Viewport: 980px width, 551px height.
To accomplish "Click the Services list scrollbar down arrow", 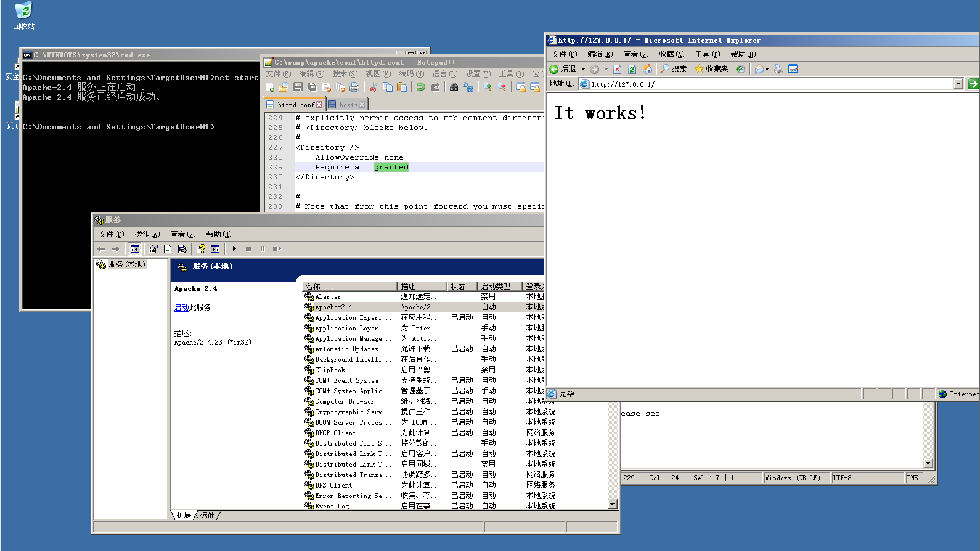I will click(x=612, y=504).
